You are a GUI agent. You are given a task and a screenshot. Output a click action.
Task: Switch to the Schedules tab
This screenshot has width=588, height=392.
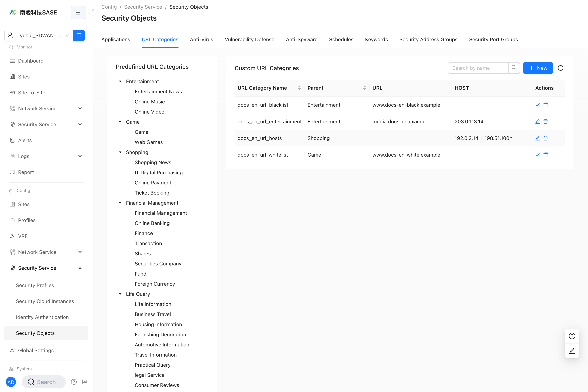pyautogui.click(x=341, y=39)
